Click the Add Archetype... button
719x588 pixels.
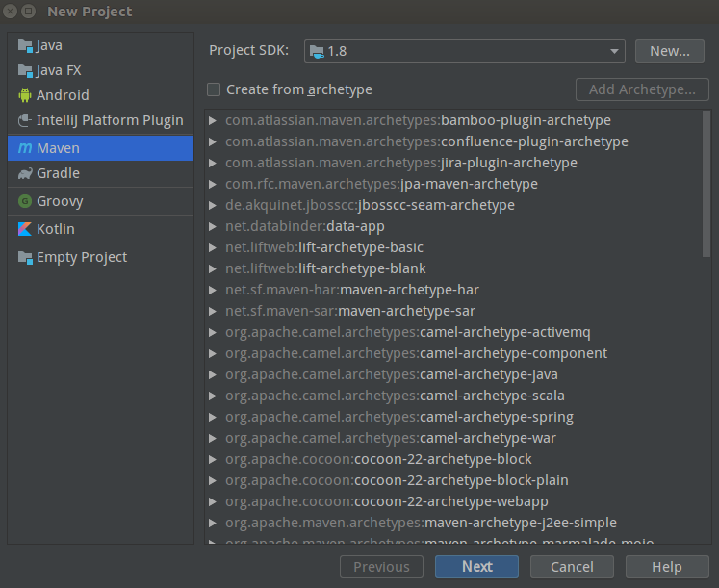[642, 89]
